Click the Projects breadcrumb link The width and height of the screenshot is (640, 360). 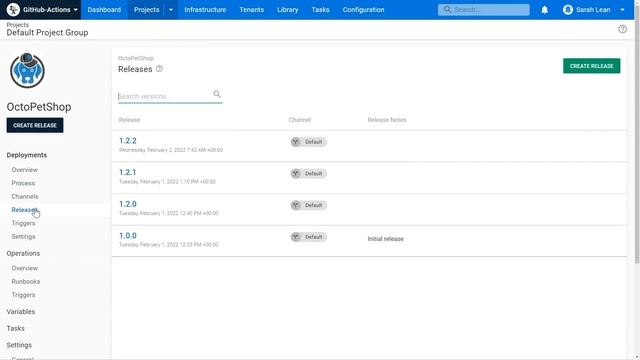[18, 25]
